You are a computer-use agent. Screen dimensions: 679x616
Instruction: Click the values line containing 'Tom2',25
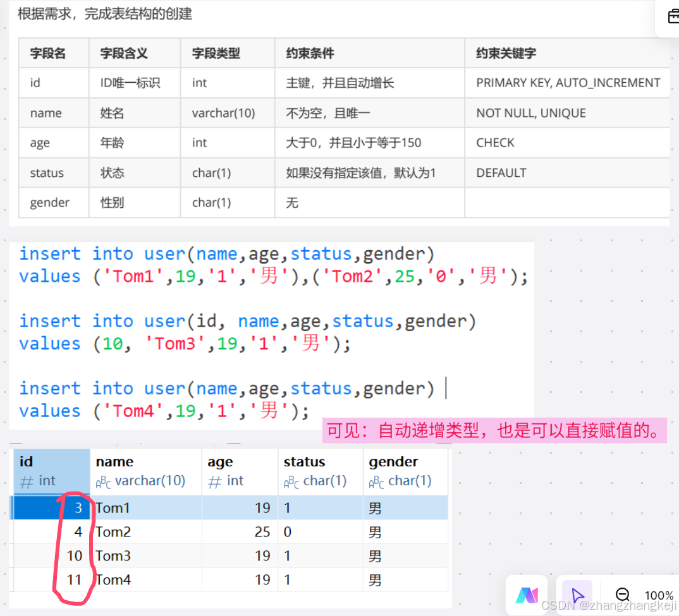coord(273,276)
